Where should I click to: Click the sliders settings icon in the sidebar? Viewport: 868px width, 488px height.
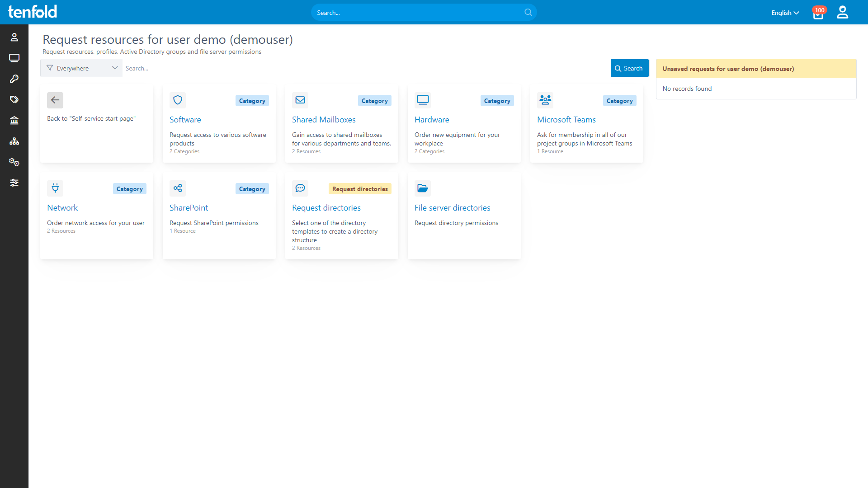pos(14,183)
